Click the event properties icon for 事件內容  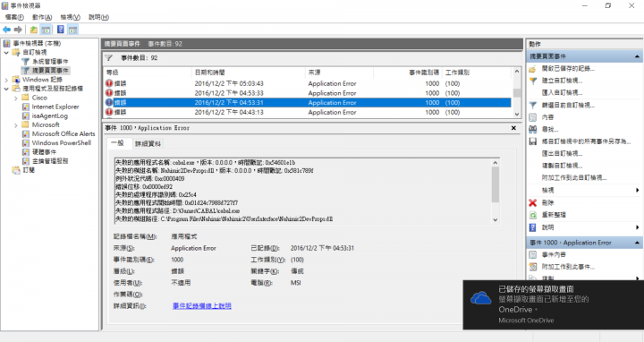pos(533,255)
